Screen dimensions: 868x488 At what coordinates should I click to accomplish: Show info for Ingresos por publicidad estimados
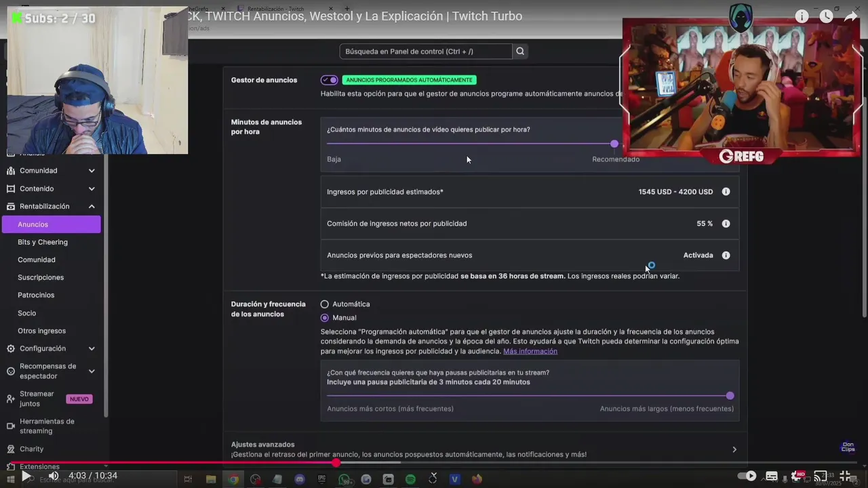coord(726,192)
